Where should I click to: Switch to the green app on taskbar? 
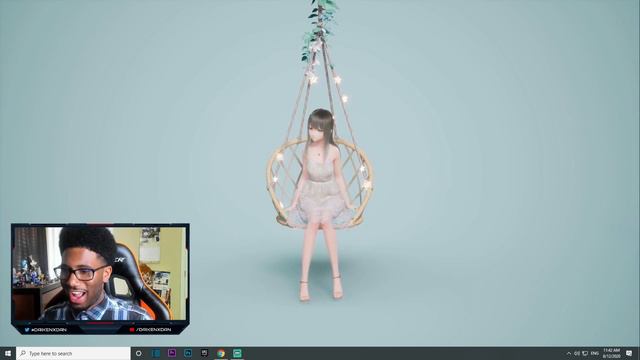[237, 353]
